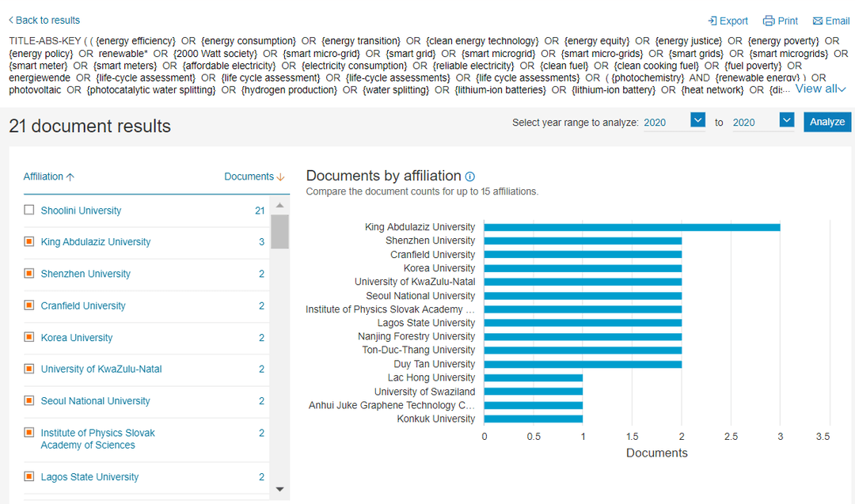Click the Export link text
855x504 pixels.
(733, 21)
